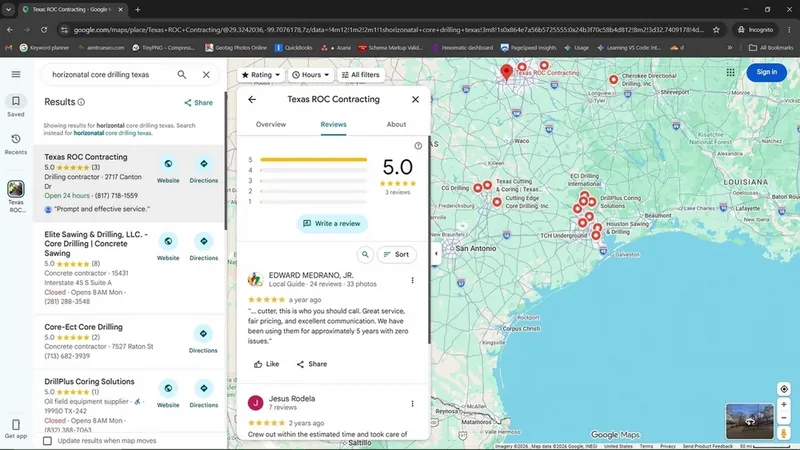This screenshot has width=800, height=450.
Task: Open the Google Maps hamburger menu
Action: (x=16, y=74)
